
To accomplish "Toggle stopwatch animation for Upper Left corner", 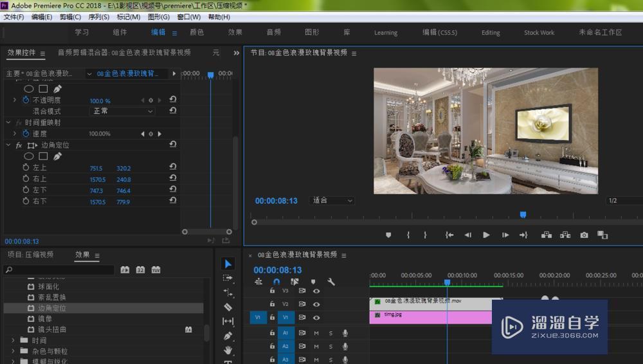I will coord(26,167).
